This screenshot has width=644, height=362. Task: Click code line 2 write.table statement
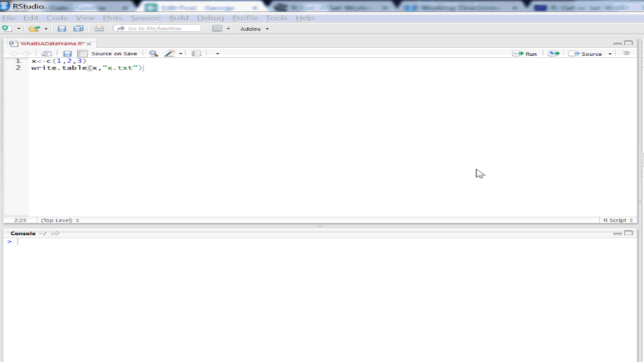tap(87, 68)
